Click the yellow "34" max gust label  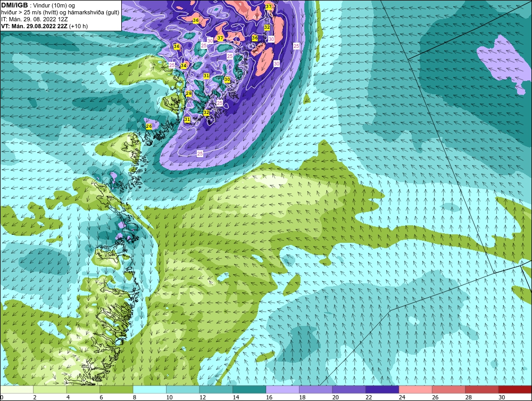pos(184,66)
